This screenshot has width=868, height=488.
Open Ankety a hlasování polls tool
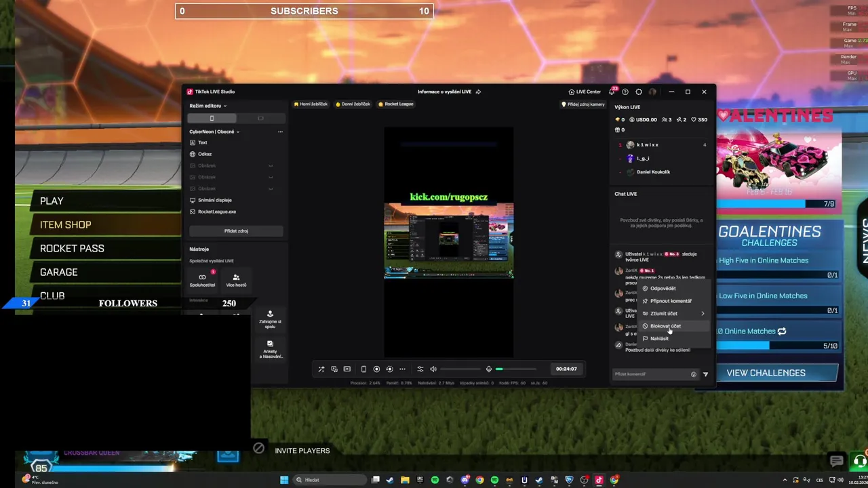pos(270,349)
